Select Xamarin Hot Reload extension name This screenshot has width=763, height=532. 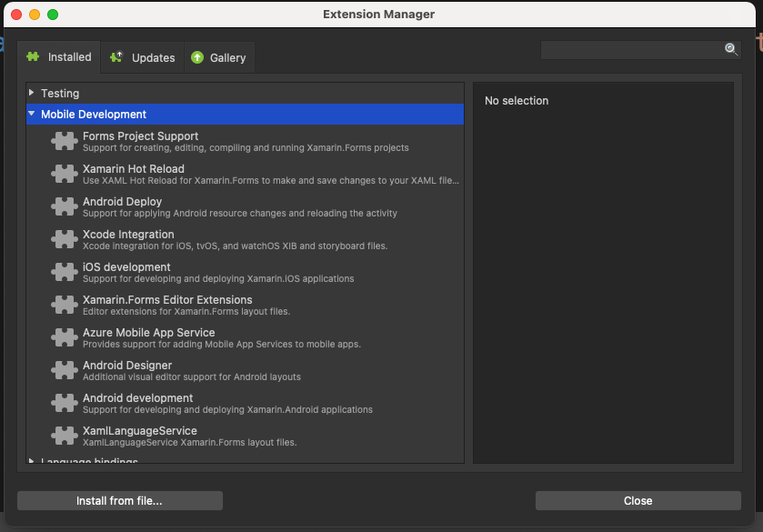tap(134, 168)
